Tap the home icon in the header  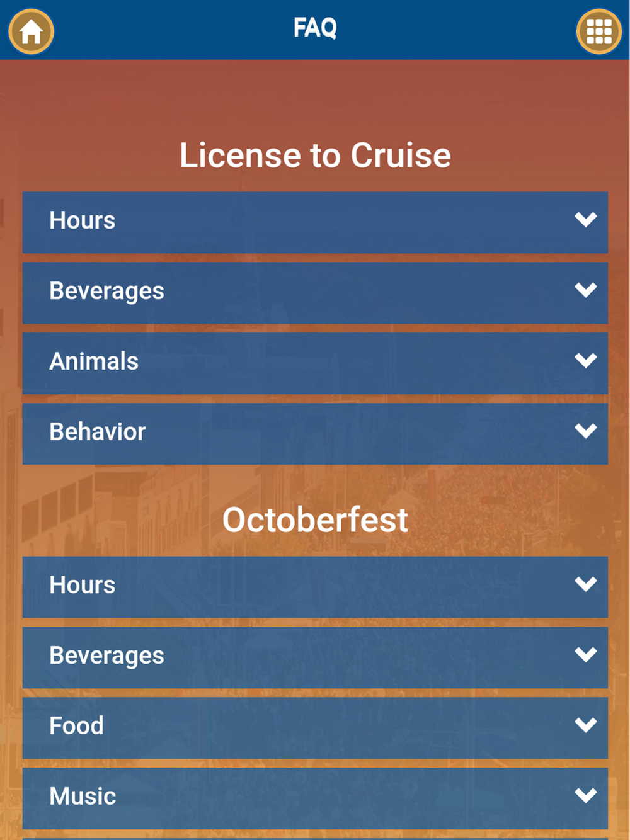click(31, 31)
